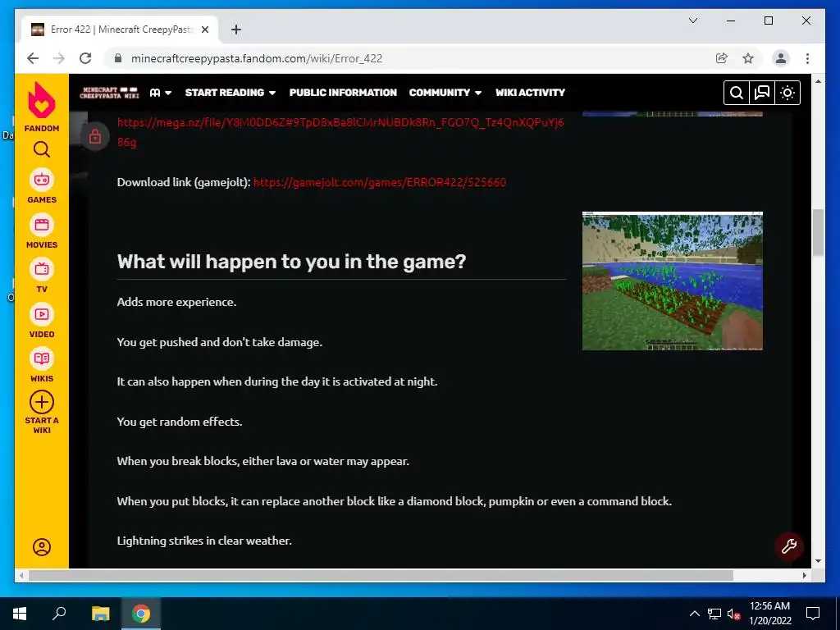Click the share this page icon
Viewport: 840px width, 630px height.
point(722,58)
